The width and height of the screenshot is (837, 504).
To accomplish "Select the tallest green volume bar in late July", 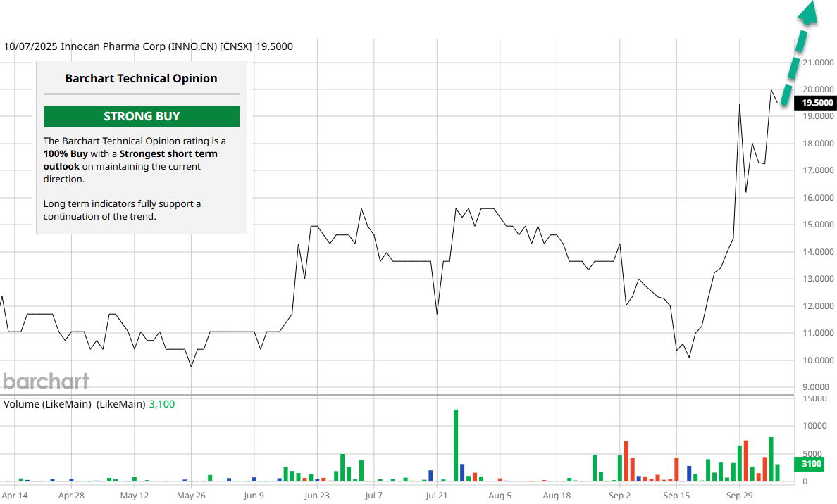I will point(456,445).
